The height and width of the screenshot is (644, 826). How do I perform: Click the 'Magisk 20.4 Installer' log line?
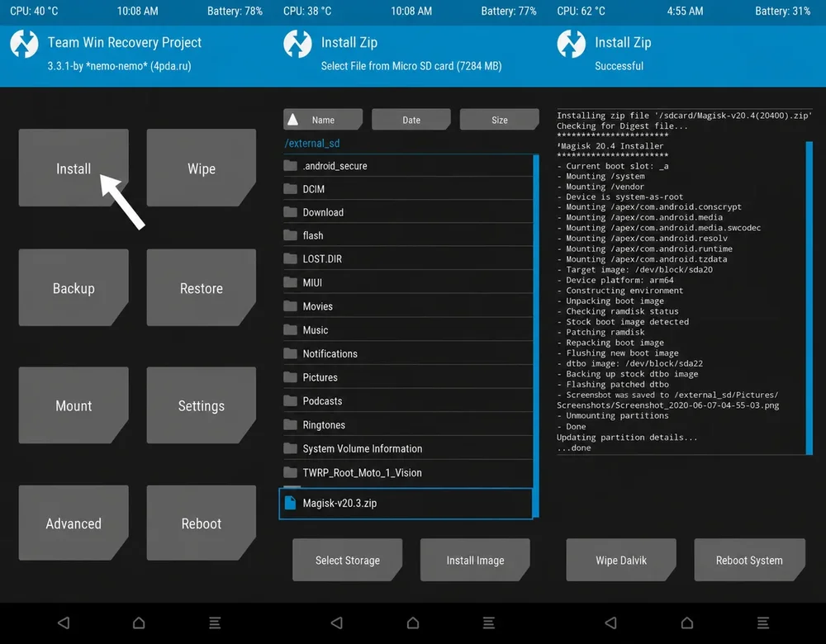(x=610, y=146)
